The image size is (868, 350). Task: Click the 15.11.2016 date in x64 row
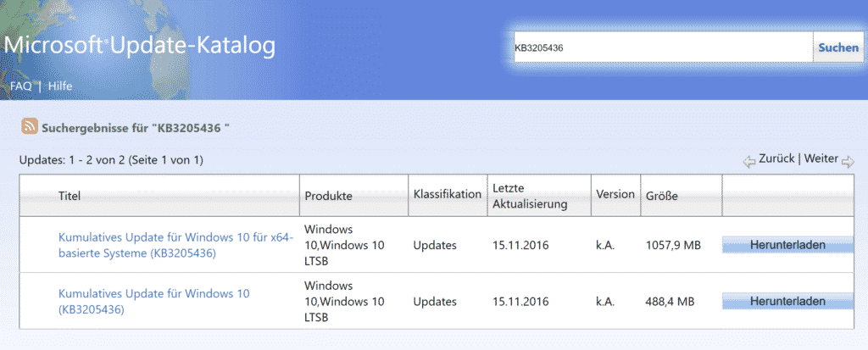point(520,245)
